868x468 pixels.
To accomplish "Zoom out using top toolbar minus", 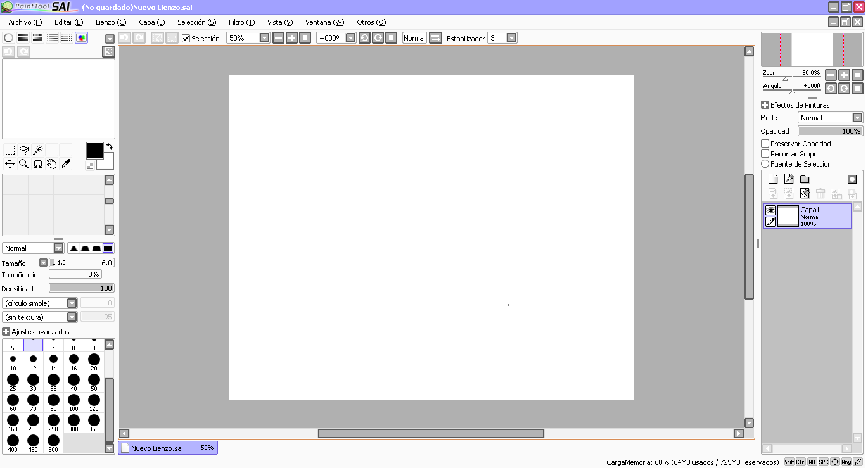I will [279, 38].
